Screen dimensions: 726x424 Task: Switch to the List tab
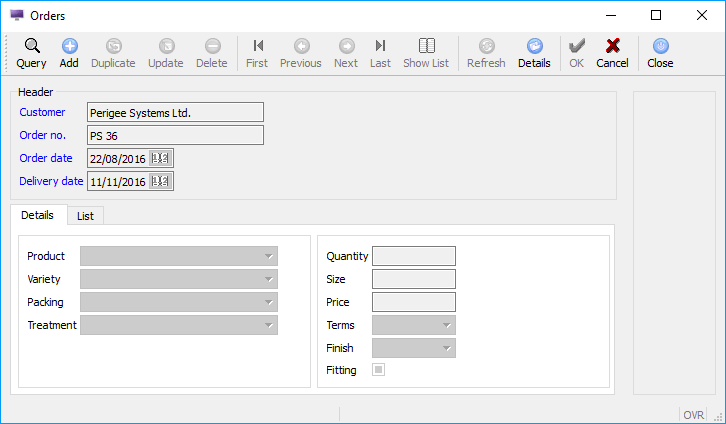pyautogui.click(x=86, y=215)
